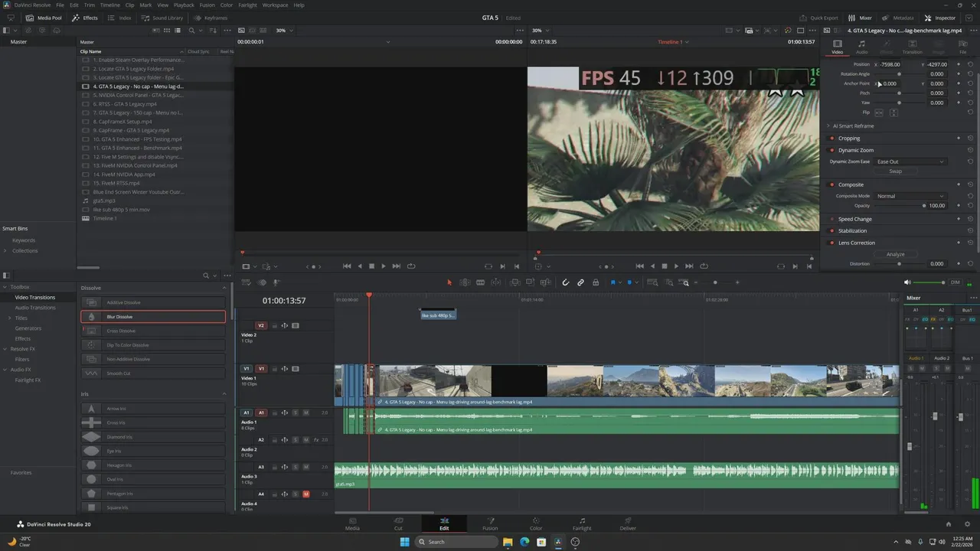Flip the clip vertically in Inspector
The image size is (980, 551).
(x=893, y=112)
